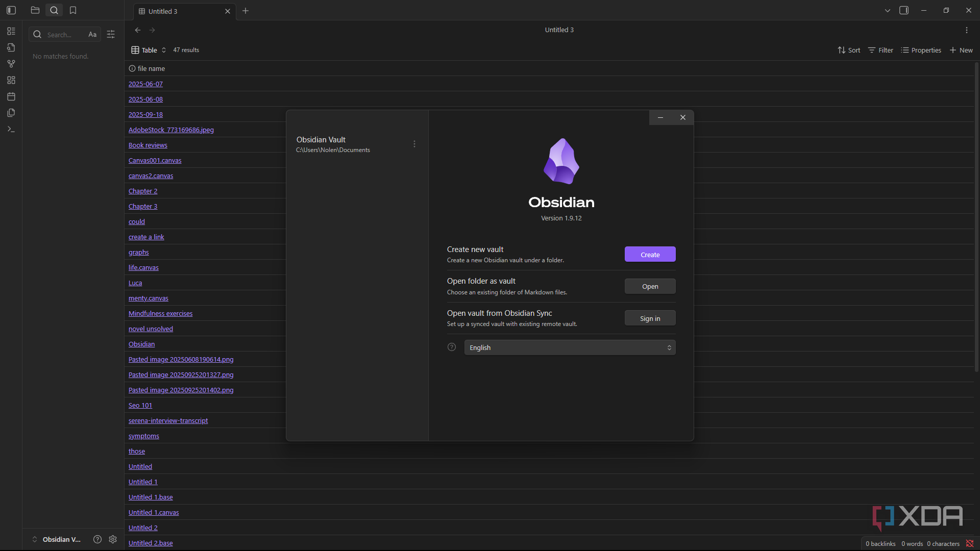Insert template icon in the ribbon

(x=11, y=113)
